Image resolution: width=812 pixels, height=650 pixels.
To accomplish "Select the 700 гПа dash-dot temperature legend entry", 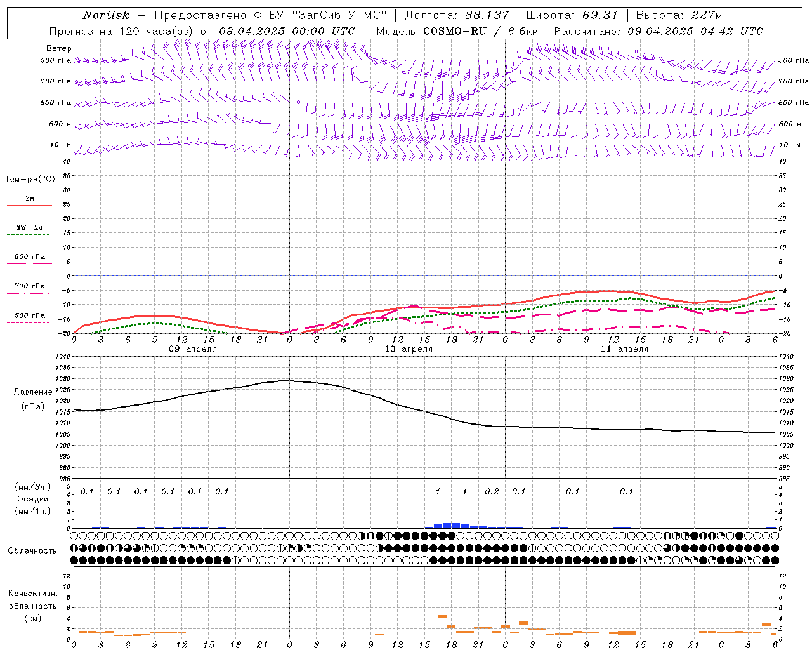I will pos(29,288).
